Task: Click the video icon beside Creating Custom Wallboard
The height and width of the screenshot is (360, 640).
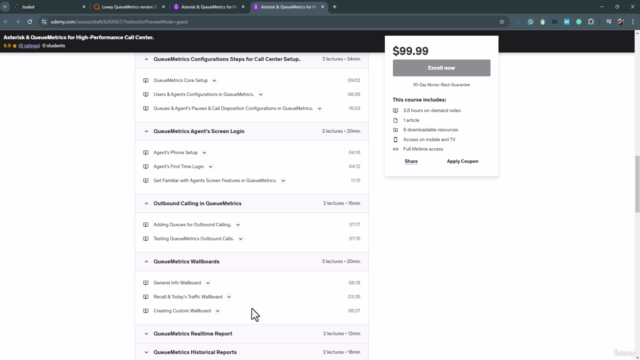Action: pos(146,311)
